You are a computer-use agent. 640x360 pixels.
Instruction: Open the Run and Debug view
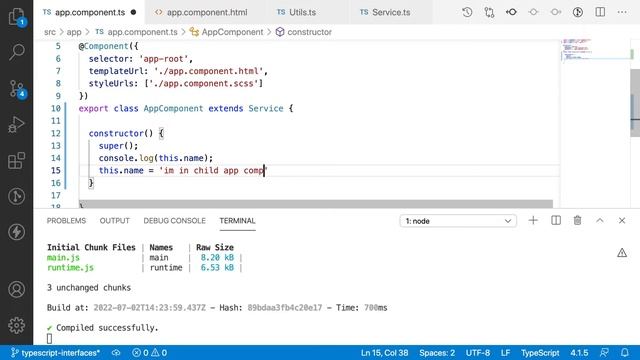point(16,124)
